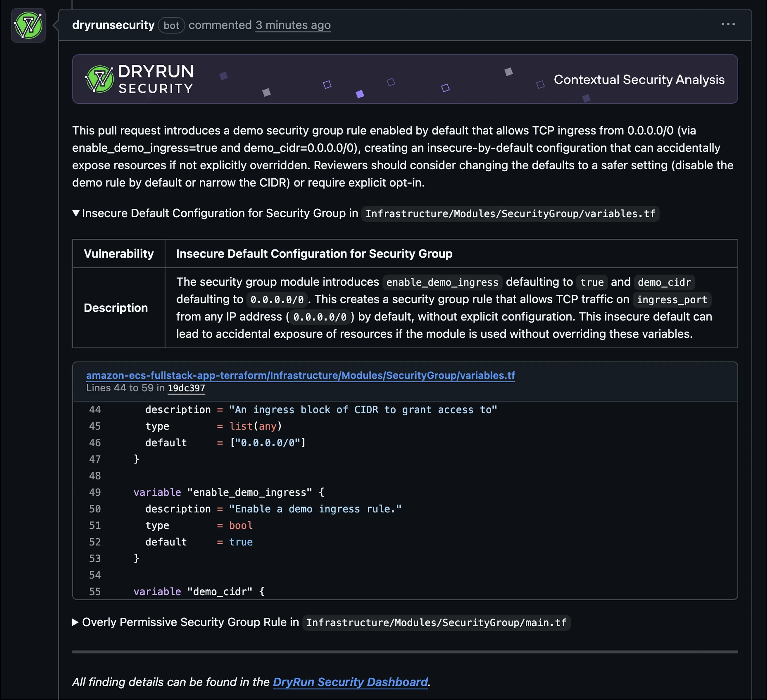The image size is (767, 700).
Task: Click line number 55 in the snippet
Action: 95,592
